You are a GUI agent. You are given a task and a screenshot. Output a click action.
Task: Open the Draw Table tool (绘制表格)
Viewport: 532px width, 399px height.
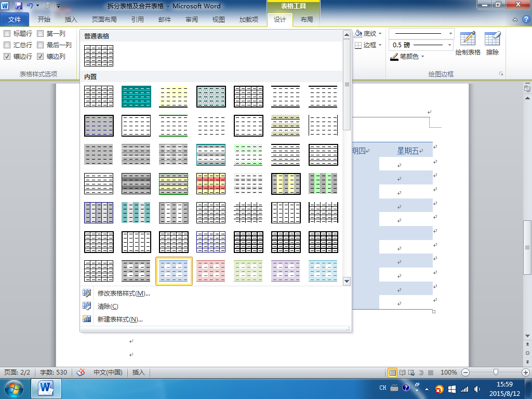click(468, 43)
